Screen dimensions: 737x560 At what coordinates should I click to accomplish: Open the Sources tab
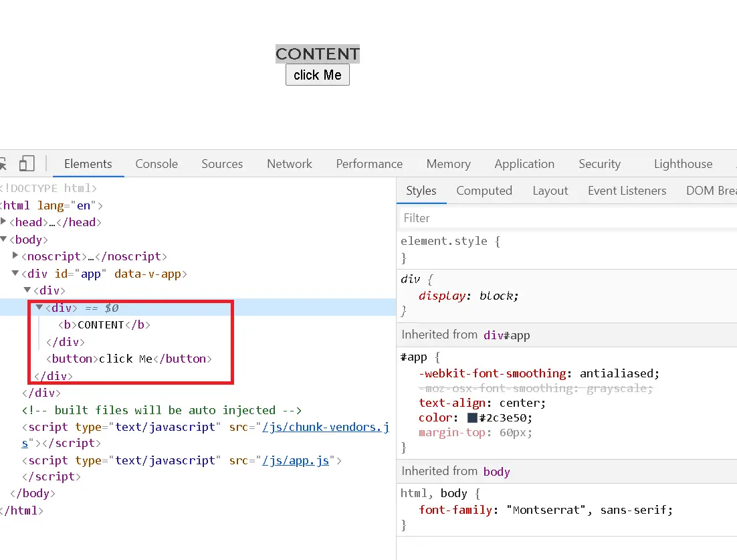pos(222,164)
